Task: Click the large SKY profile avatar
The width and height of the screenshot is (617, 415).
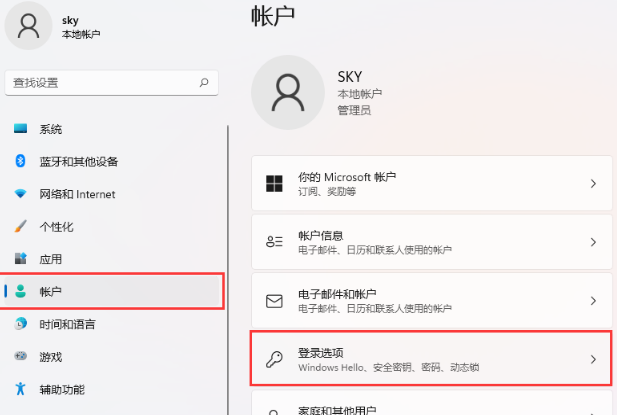Action: [288, 94]
